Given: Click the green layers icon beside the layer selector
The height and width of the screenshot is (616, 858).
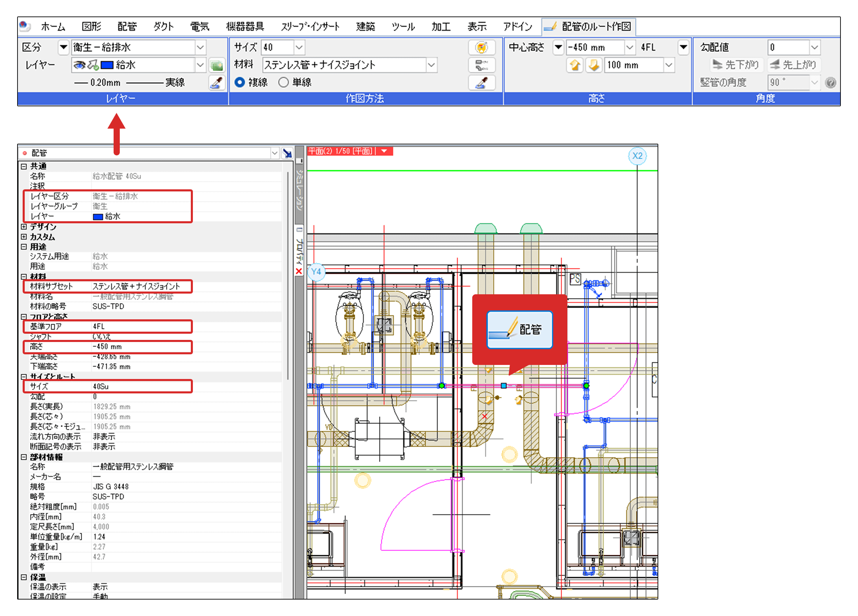Looking at the screenshot, I should 218,66.
